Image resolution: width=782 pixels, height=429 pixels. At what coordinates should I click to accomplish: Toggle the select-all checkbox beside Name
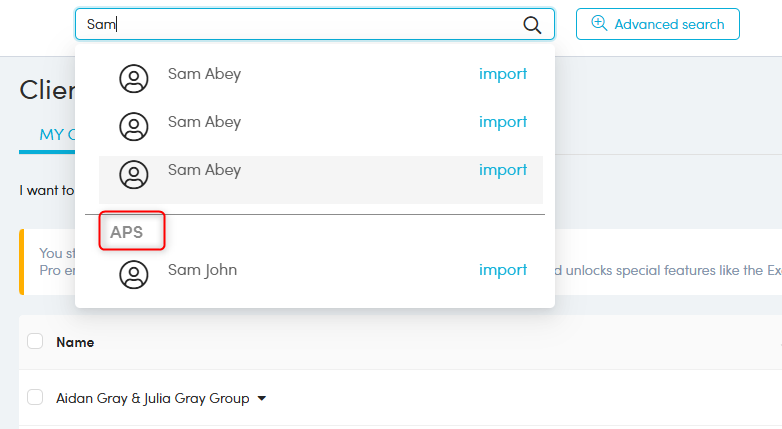pos(35,341)
